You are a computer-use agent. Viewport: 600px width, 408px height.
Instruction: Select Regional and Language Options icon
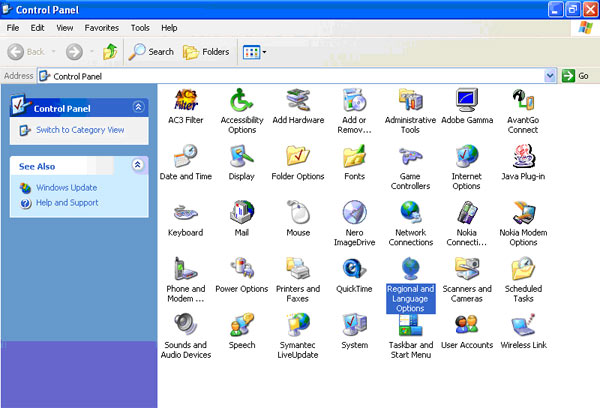tap(410, 269)
